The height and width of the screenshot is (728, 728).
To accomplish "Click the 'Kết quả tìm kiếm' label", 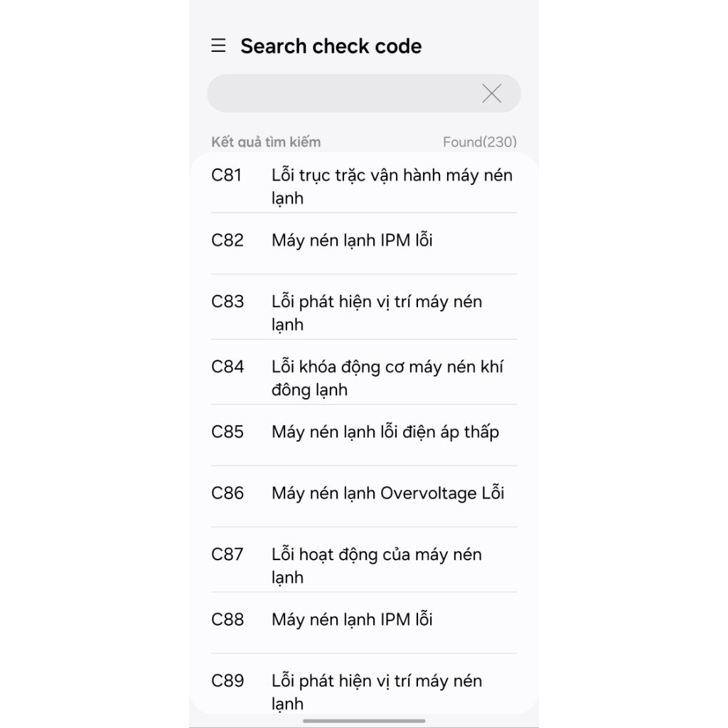I will tap(266, 141).
